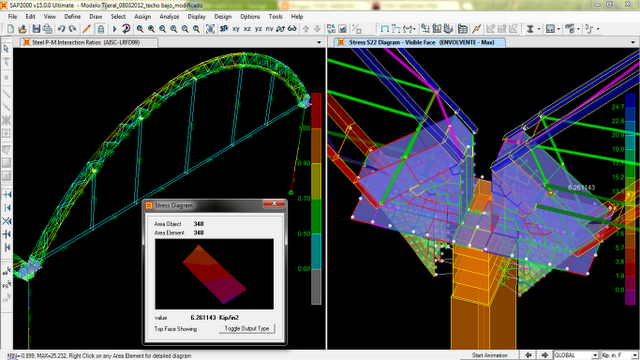Viewport: 640px width, 360px height.
Task: Click Area Object 348 value
Action: click(199, 224)
